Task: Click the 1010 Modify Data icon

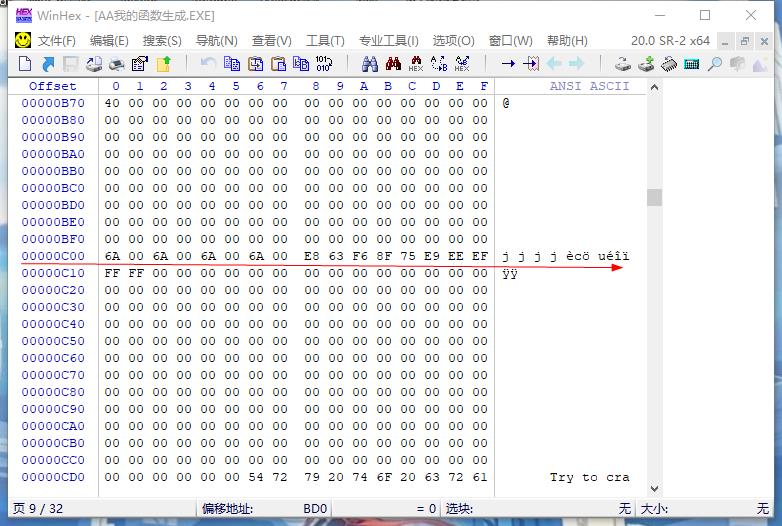Action: (x=324, y=63)
